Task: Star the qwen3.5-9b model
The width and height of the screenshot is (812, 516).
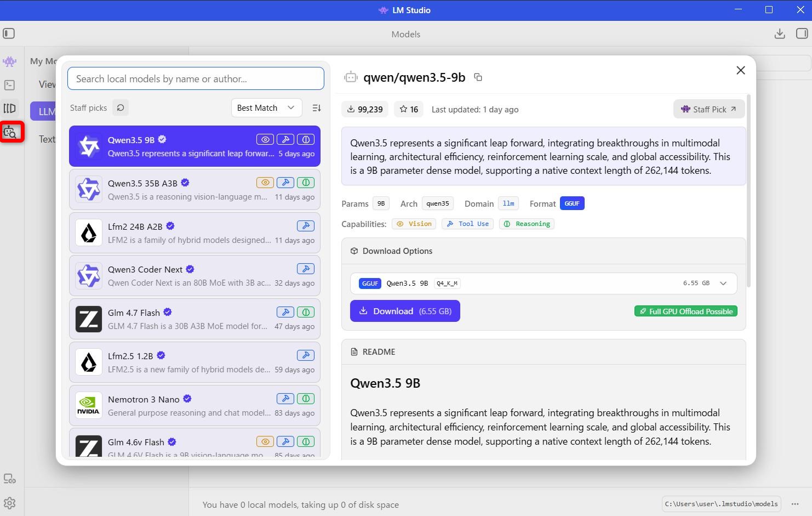Action: (409, 110)
